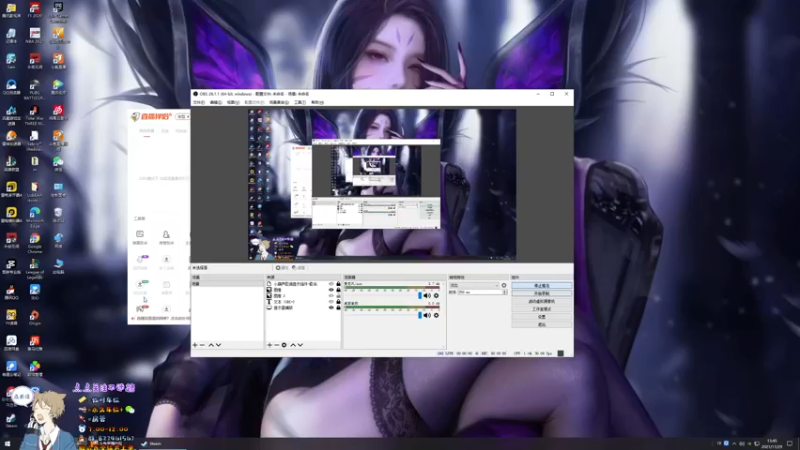Screen dimensions: 800x450
Task: Move the selected scene up
Action: click(211, 345)
